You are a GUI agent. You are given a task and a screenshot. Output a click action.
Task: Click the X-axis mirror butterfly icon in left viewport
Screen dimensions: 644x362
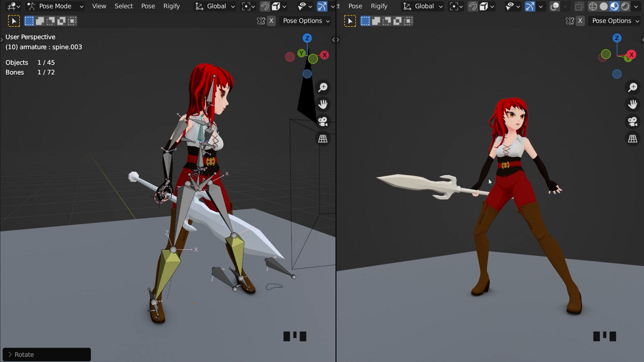tap(261, 21)
